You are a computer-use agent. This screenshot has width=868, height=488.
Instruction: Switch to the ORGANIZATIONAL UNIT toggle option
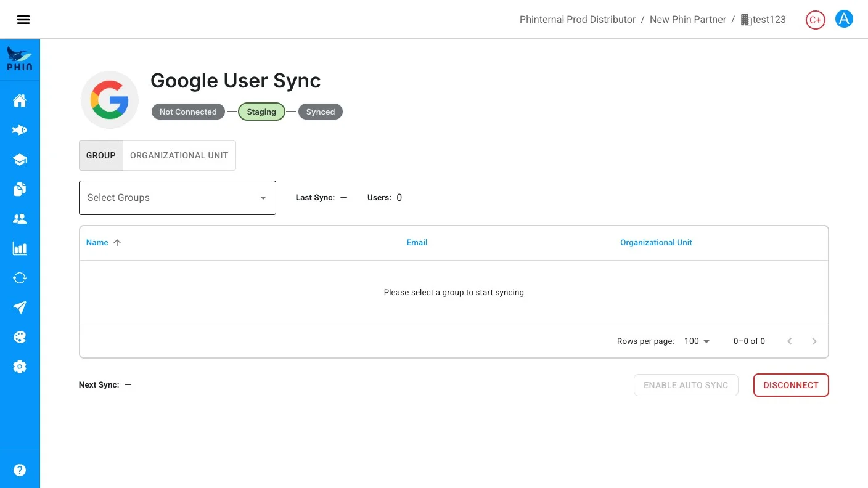pyautogui.click(x=179, y=155)
